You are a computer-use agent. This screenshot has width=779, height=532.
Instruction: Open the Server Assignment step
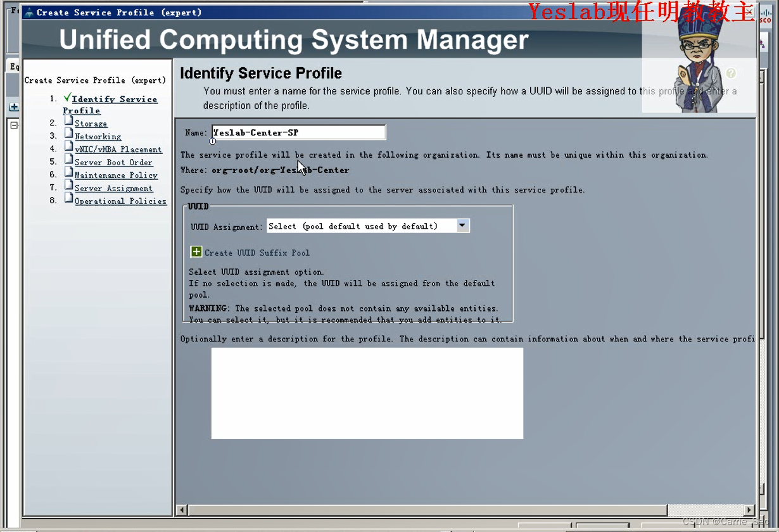pos(113,188)
